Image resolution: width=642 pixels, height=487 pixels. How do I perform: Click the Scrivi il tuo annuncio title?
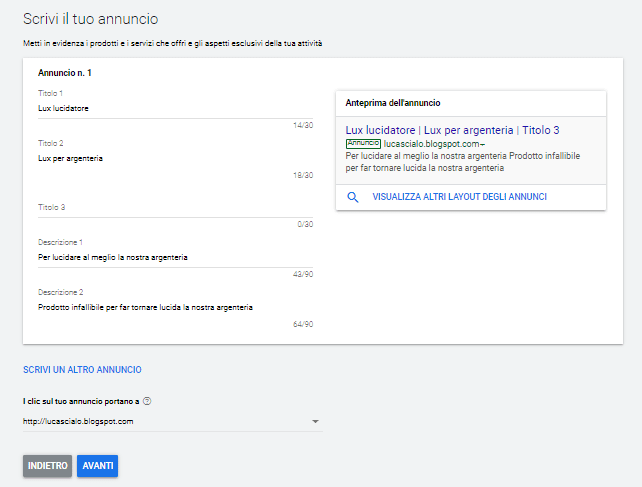(90, 19)
